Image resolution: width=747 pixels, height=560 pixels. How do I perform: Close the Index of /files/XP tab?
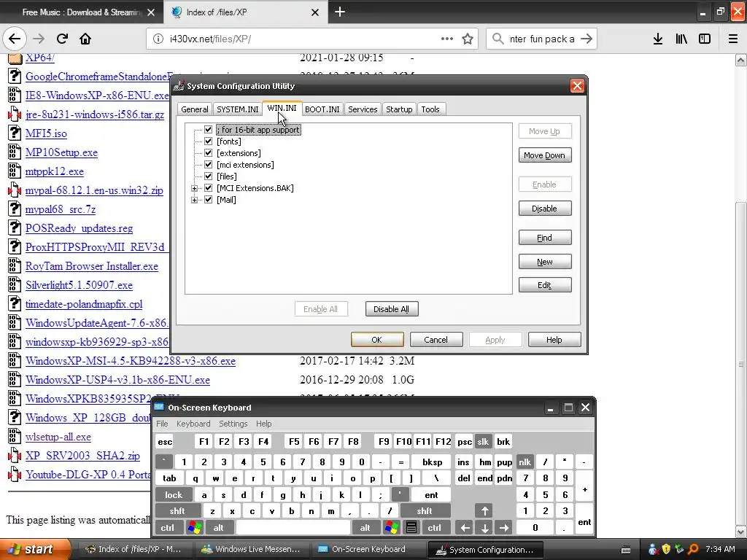point(315,12)
